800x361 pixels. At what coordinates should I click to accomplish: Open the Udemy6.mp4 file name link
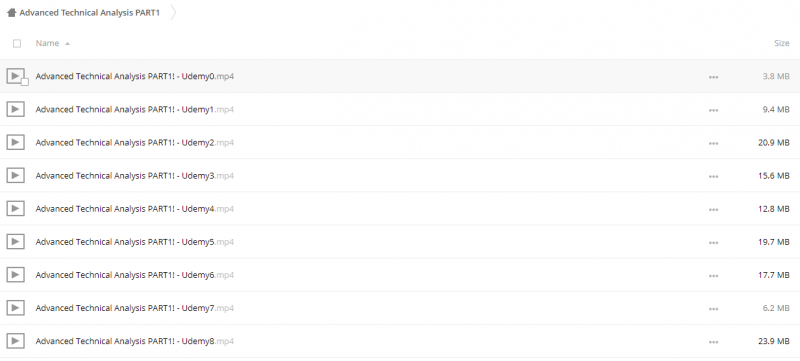(135, 275)
